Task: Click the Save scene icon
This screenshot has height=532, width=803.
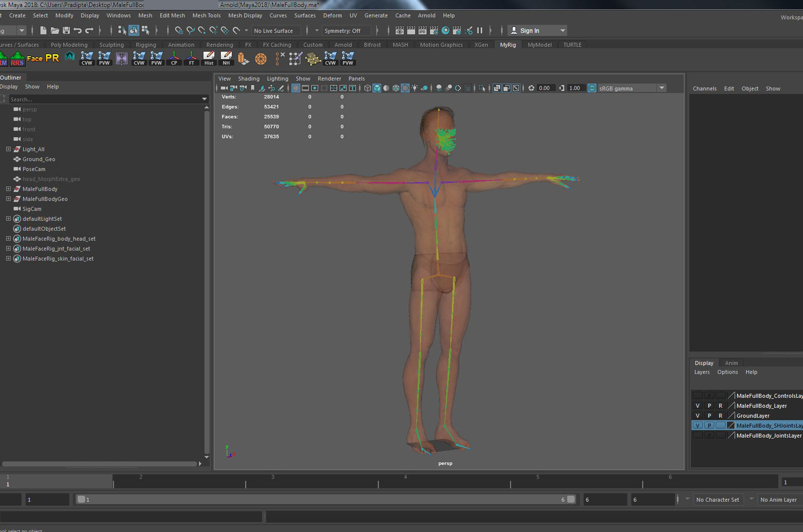Action: tap(66, 31)
